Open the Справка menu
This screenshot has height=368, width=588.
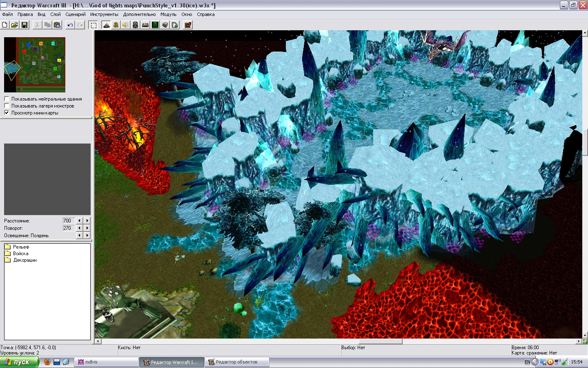[206, 14]
